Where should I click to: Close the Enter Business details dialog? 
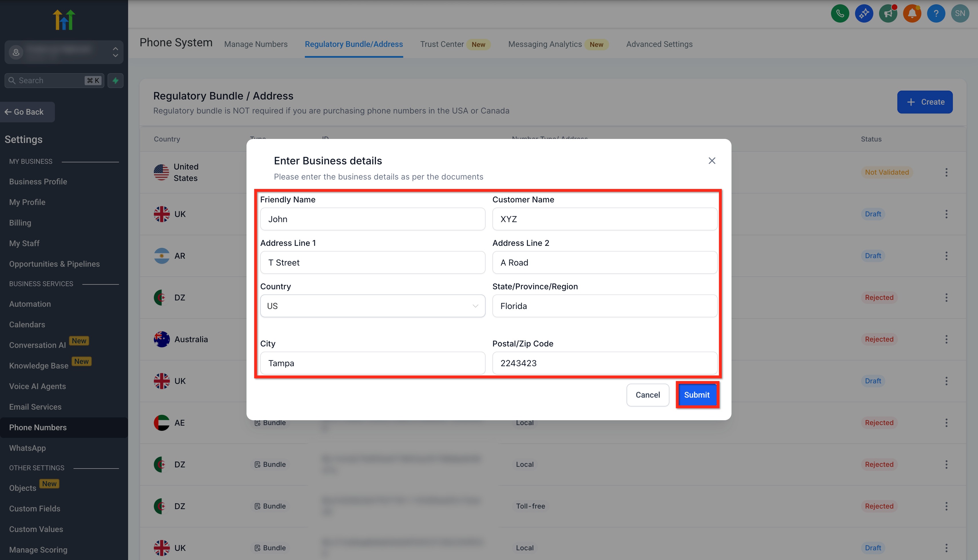[712, 161]
